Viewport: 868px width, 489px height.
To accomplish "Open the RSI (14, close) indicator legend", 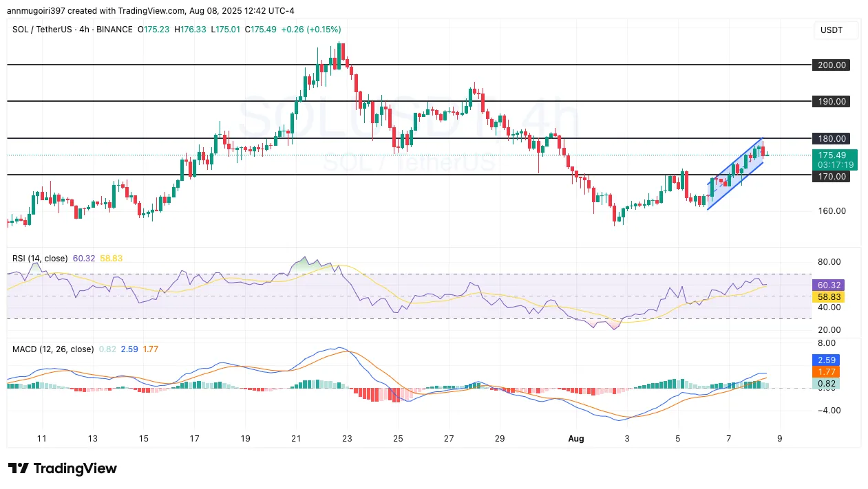I will click(39, 259).
